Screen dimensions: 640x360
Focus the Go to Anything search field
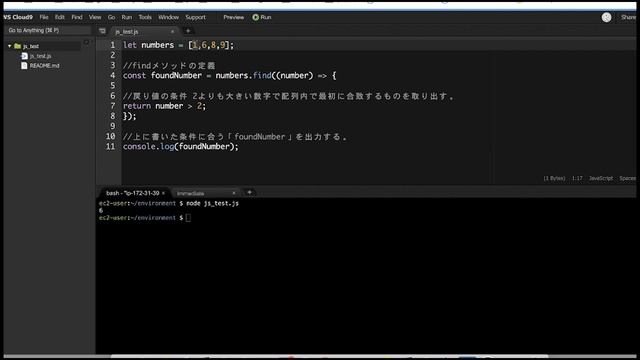47,30
